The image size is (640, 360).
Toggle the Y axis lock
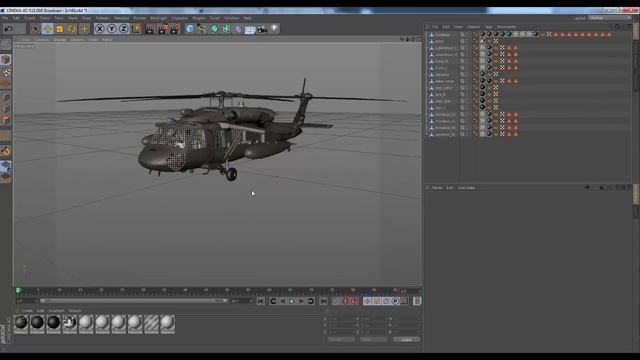pyautogui.click(x=111, y=29)
